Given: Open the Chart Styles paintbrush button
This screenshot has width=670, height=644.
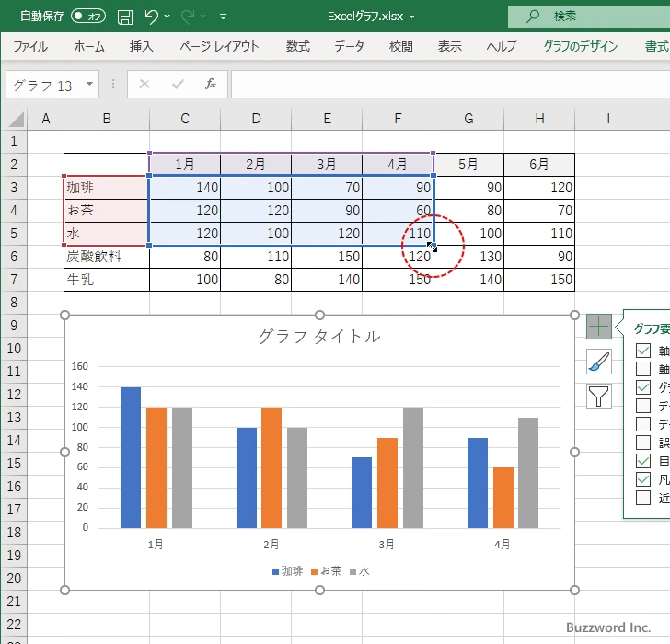Looking at the screenshot, I should coord(598,362).
